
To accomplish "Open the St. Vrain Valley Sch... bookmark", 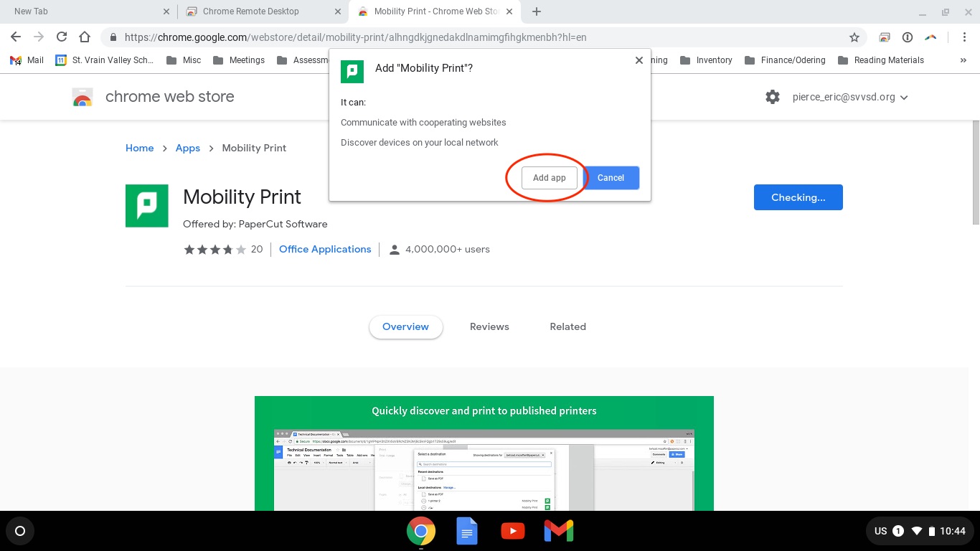I will [x=104, y=60].
